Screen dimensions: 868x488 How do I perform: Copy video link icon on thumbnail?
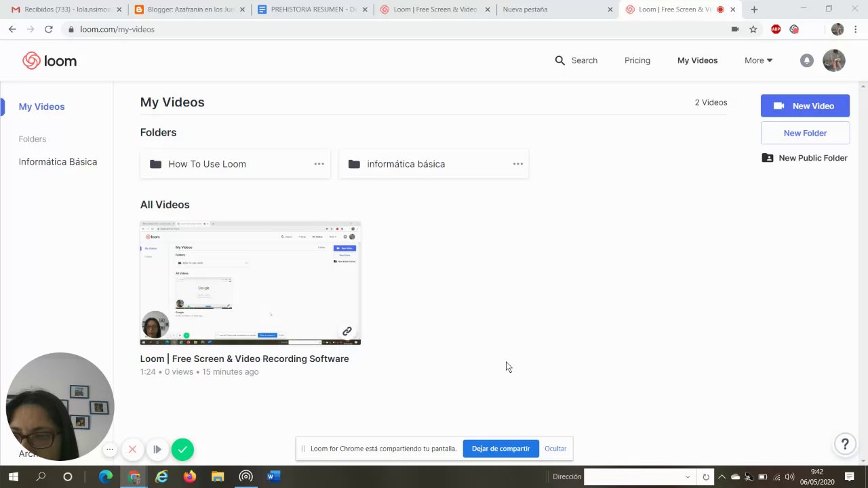347,331
